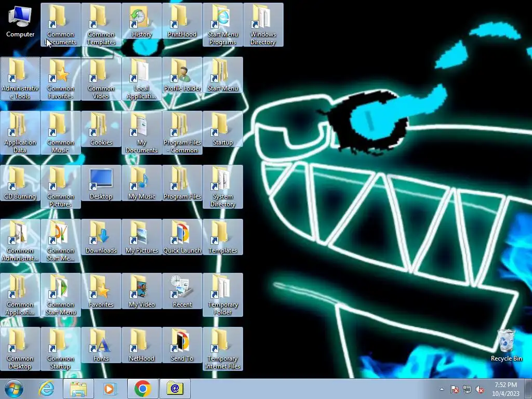
Task: Select the Recycle Bin icon
Action: tap(506, 345)
